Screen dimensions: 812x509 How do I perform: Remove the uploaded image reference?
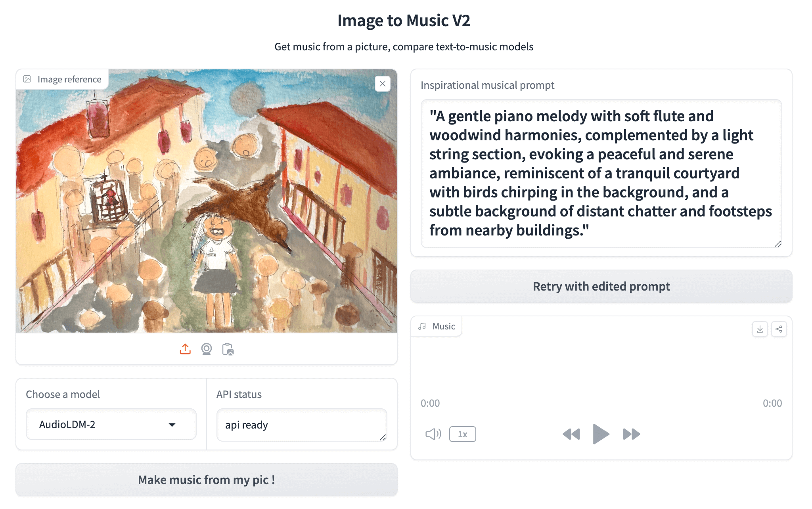tap(382, 84)
